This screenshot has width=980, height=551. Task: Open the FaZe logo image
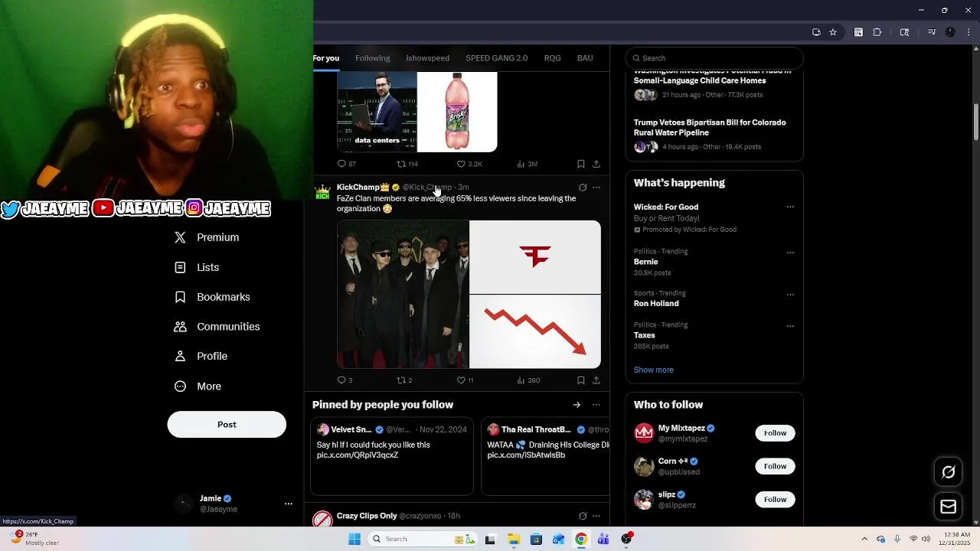(535, 257)
